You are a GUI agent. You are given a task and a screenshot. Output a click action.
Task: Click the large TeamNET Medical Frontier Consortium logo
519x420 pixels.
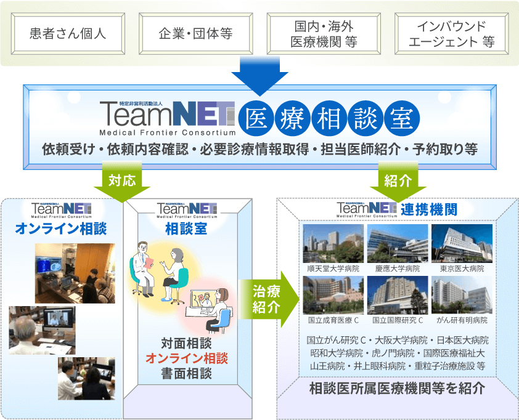(168, 118)
